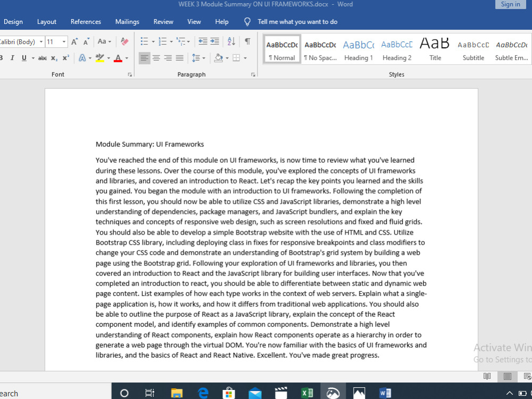Align text right

[x=168, y=58]
